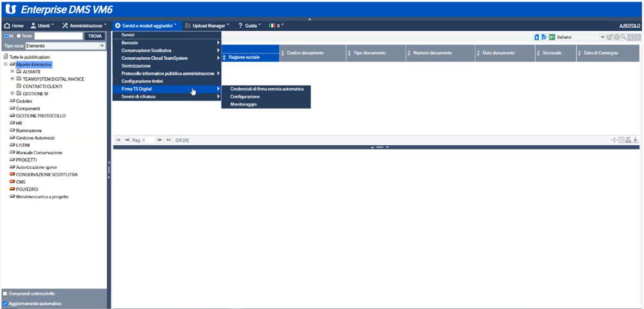Click the orange POLYEDRO publication icon

coord(12,190)
